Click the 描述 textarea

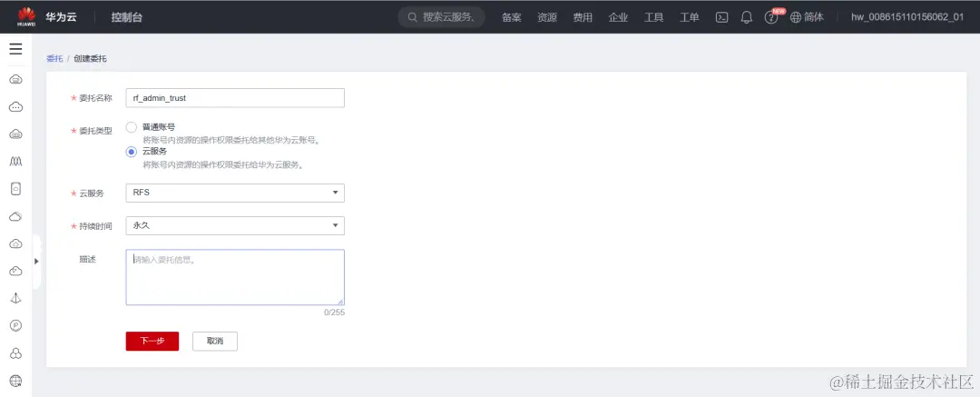235,277
